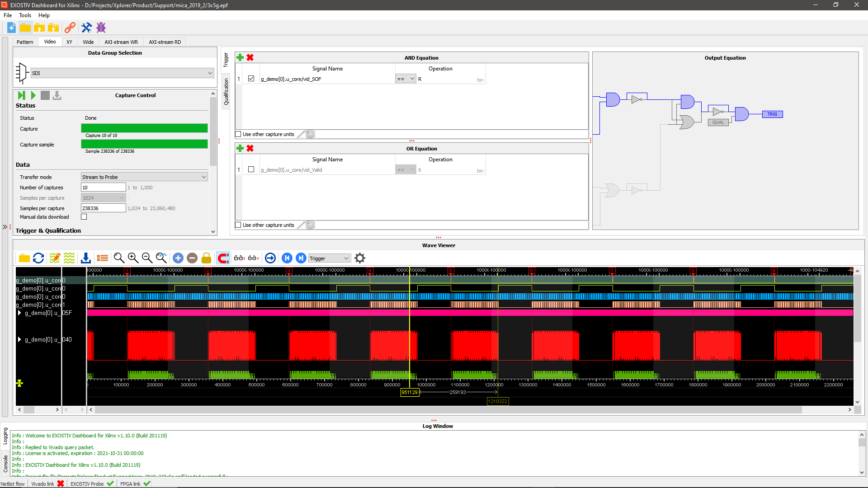
Task: Edit the Samples per capture 238336 field
Action: [x=103, y=208]
